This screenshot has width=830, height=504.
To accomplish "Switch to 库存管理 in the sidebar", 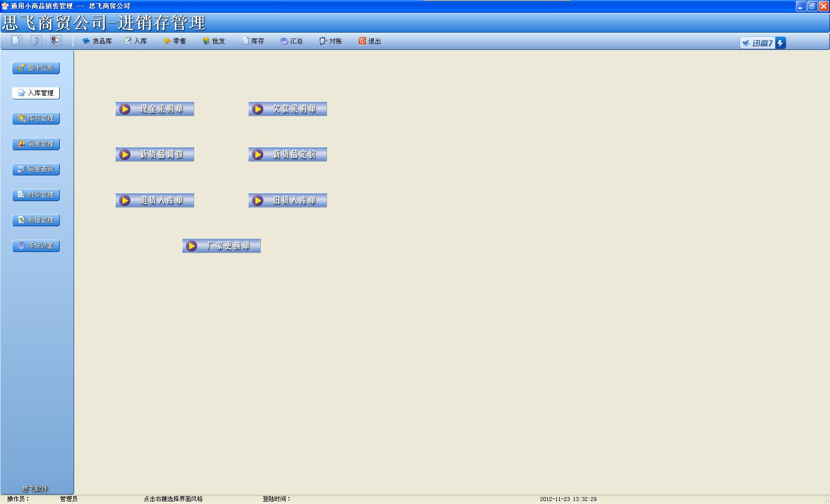I will tap(36, 119).
